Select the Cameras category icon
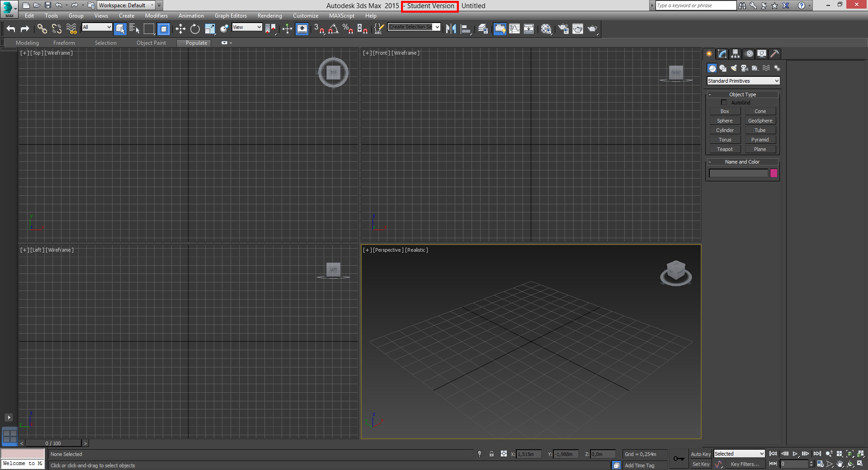 point(745,68)
